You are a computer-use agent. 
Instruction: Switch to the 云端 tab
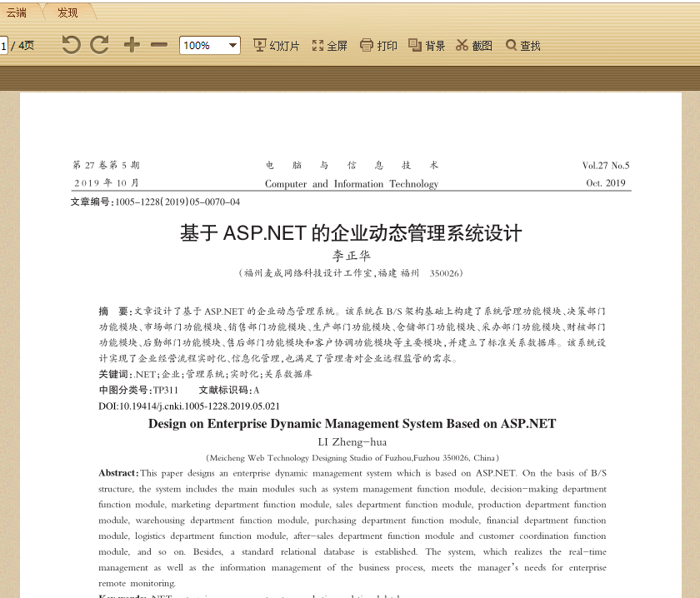[x=17, y=12]
